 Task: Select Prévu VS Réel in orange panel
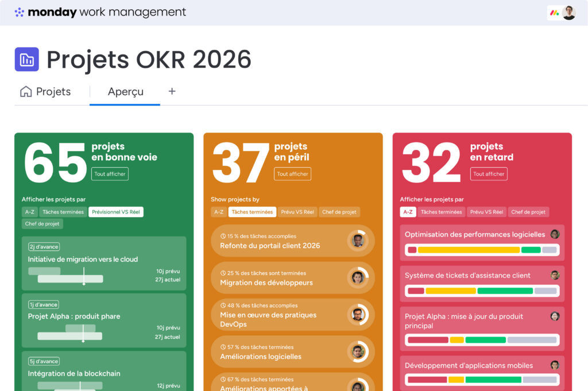click(x=297, y=212)
